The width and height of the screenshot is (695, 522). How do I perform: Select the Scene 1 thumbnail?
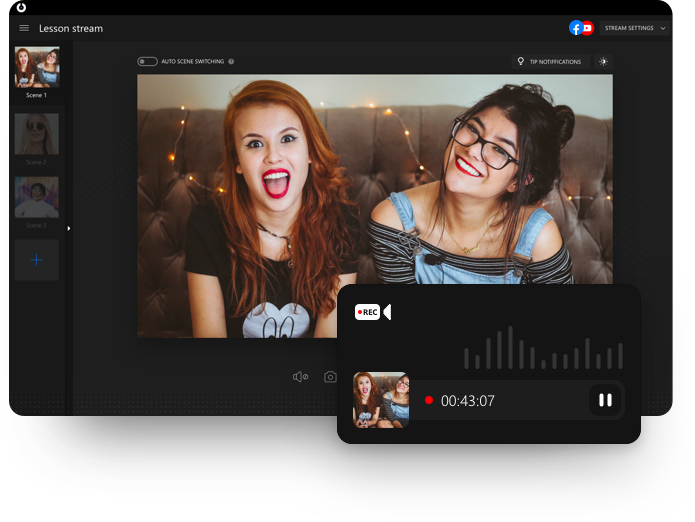(37, 67)
